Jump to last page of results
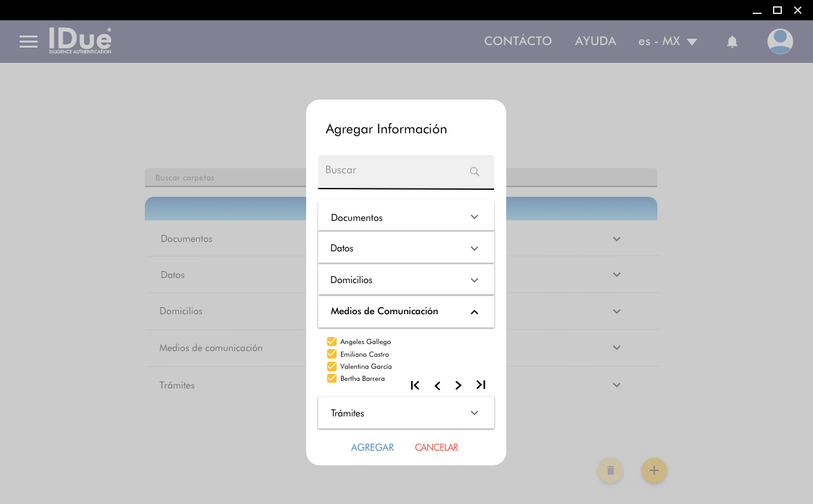Viewport: 813px width, 504px height. pos(481,385)
